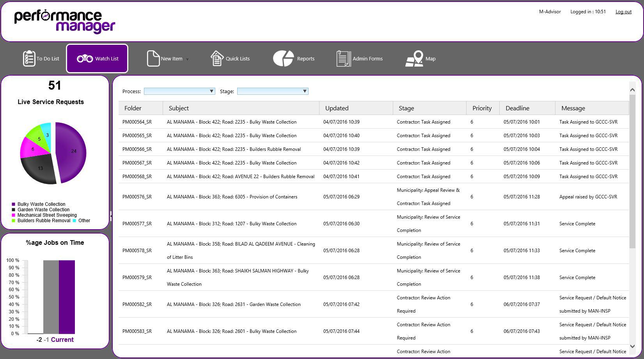Select row PM000565_SR
The width and height of the screenshot is (644, 359).
(374, 135)
